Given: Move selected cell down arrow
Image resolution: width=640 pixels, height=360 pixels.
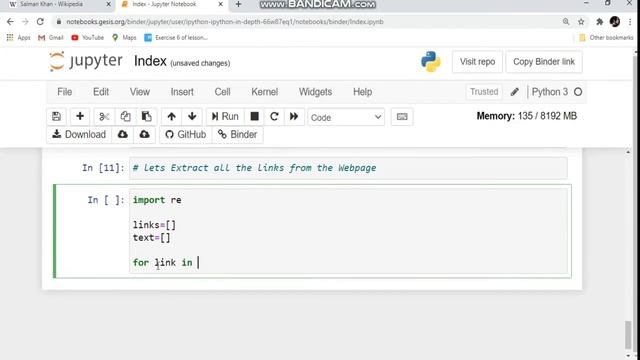Looking at the screenshot, I should [192, 117].
